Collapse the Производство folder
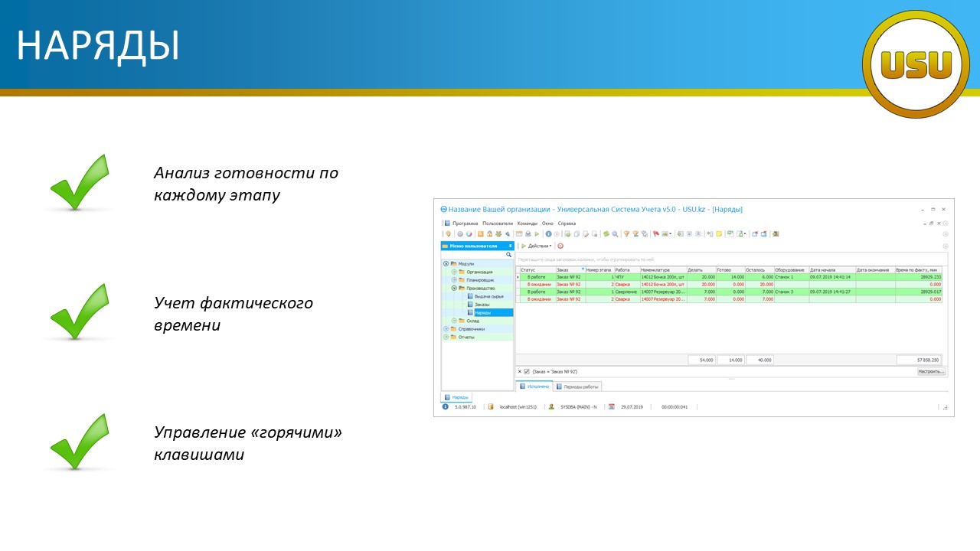The width and height of the screenshot is (980, 551). tap(453, 288)
